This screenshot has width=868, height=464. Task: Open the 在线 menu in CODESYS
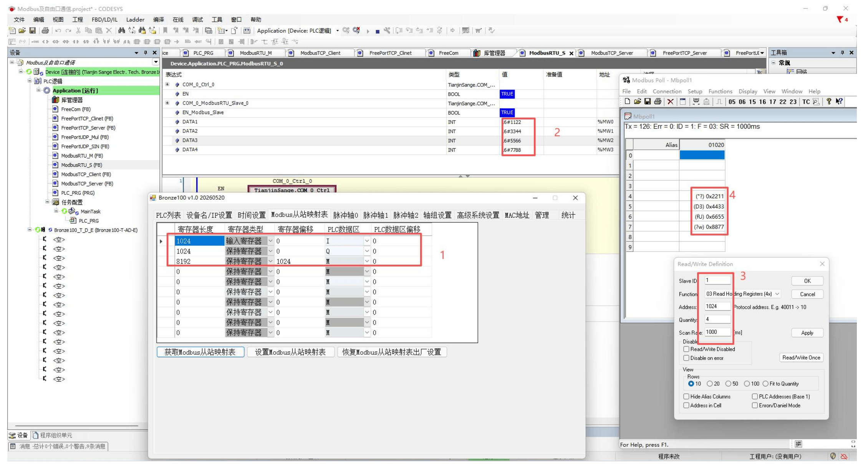click(x=178, y=20)
